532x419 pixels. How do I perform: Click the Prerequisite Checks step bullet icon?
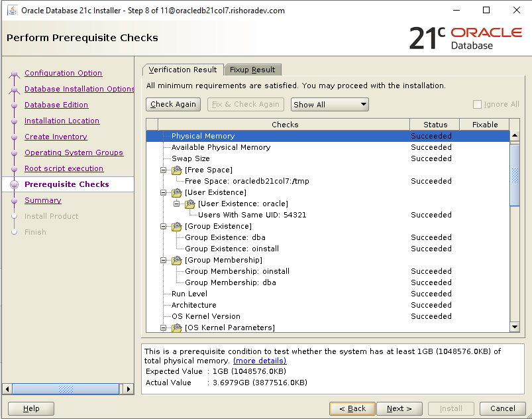click(x=14, y=184)
